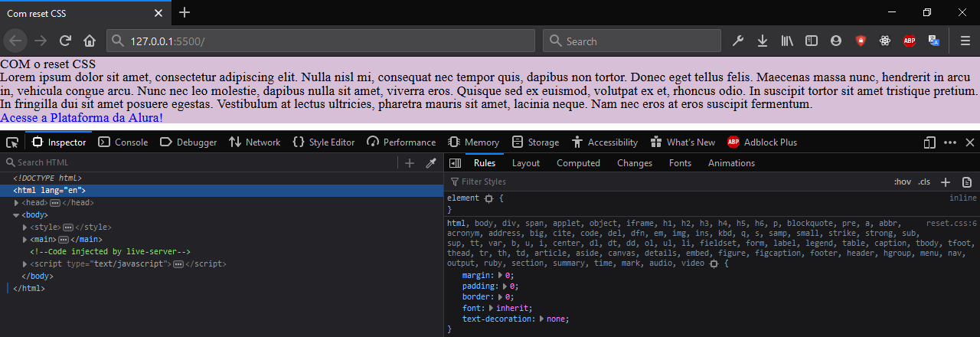
Task: Select the Inspector tab
Action: click(59, 142)
